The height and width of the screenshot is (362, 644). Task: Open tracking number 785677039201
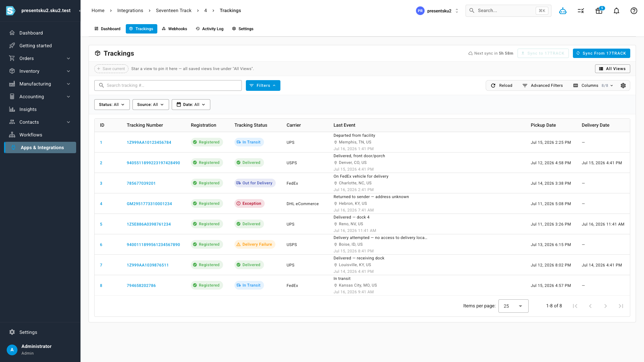point(141,183)
